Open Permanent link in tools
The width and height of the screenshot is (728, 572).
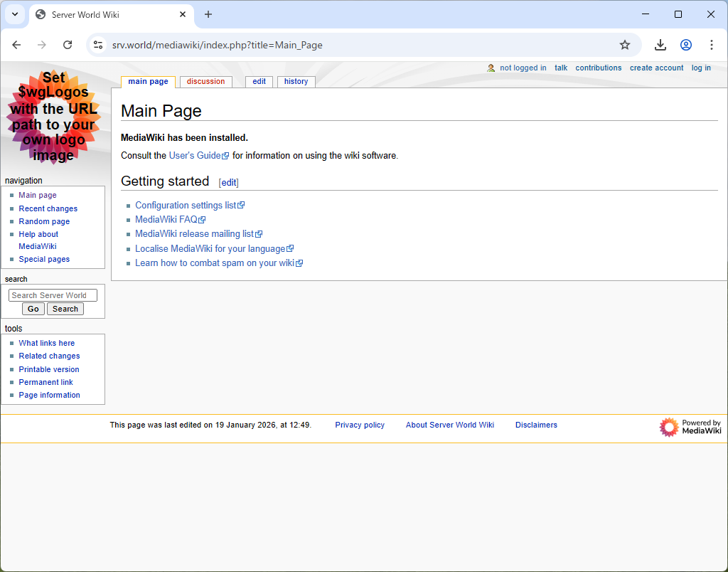[45, 383]
